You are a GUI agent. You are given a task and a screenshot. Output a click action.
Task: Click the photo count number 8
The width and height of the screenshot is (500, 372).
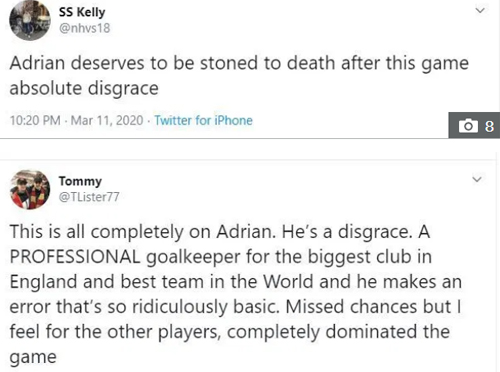[489, 126]
